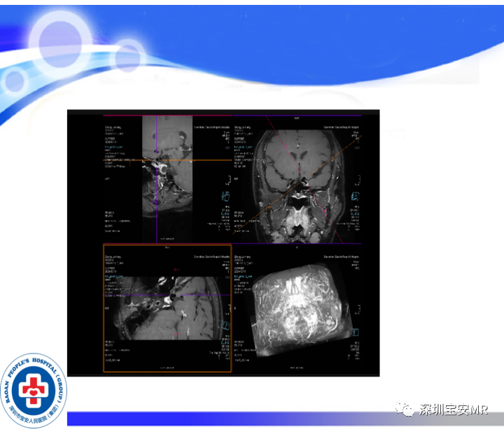Click scale ruler bracket in coronal viewport
Screen dimensions: 504x432
[x=358, y=180]
